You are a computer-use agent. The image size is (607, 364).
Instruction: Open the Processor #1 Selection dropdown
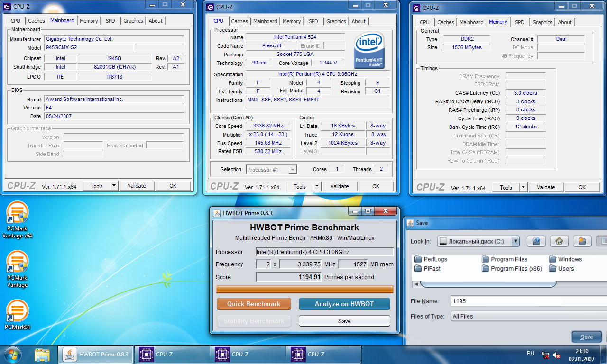pos(293,170)
